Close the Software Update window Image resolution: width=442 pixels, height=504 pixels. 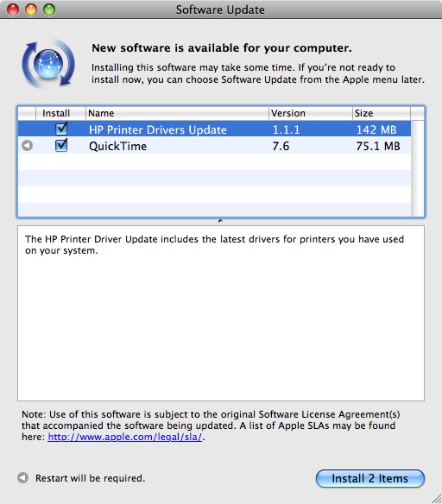[x=13, y=9]
